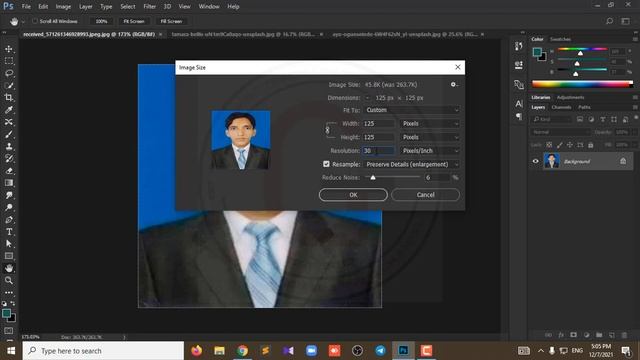Open the Resolution Pixels/Inch dropdown

430,151
